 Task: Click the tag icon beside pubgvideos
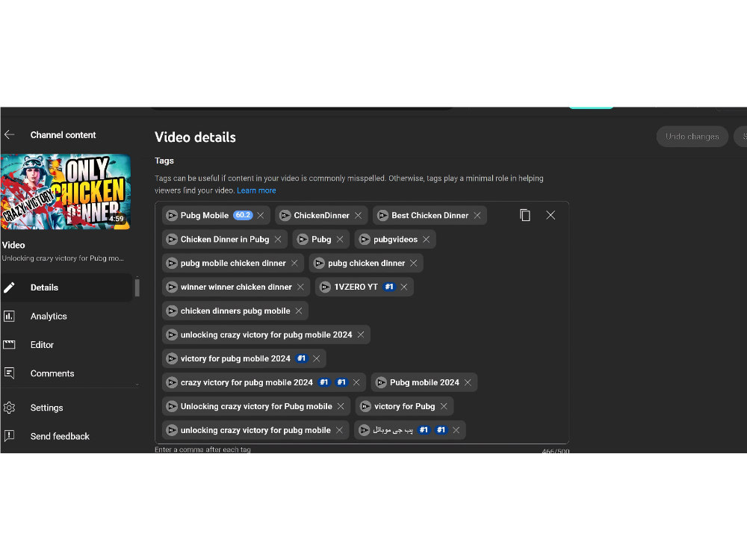pyautogui.click(x=365, y=240)
